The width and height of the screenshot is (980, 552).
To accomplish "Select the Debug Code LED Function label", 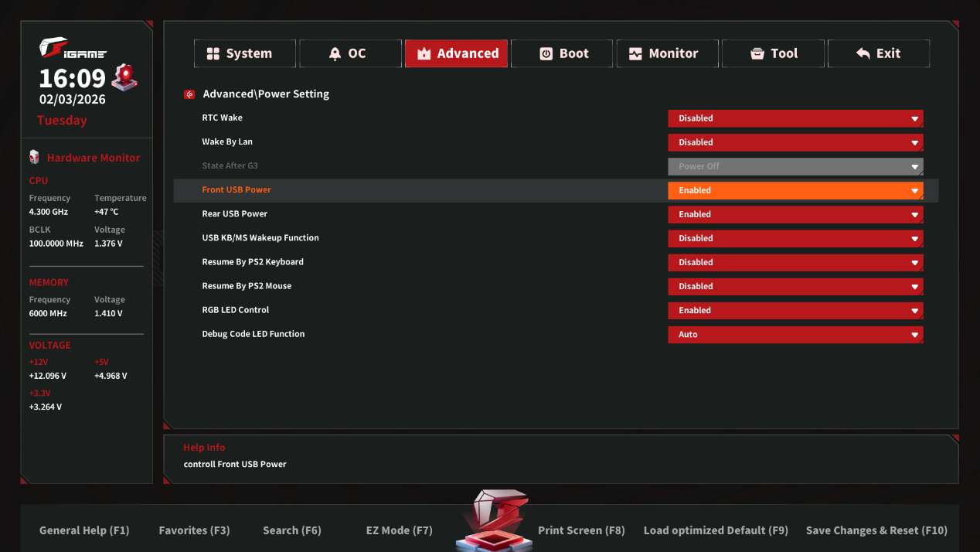I will click(x=254, y=334).
